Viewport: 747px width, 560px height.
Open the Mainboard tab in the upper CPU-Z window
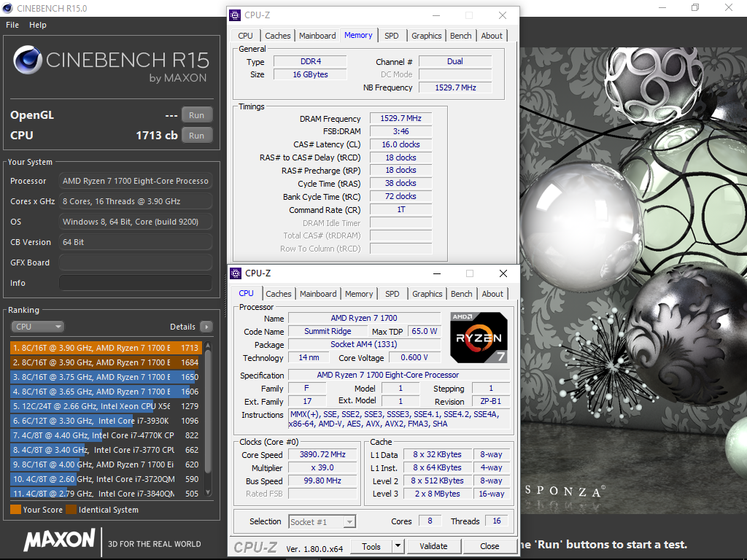coord(317,36)
